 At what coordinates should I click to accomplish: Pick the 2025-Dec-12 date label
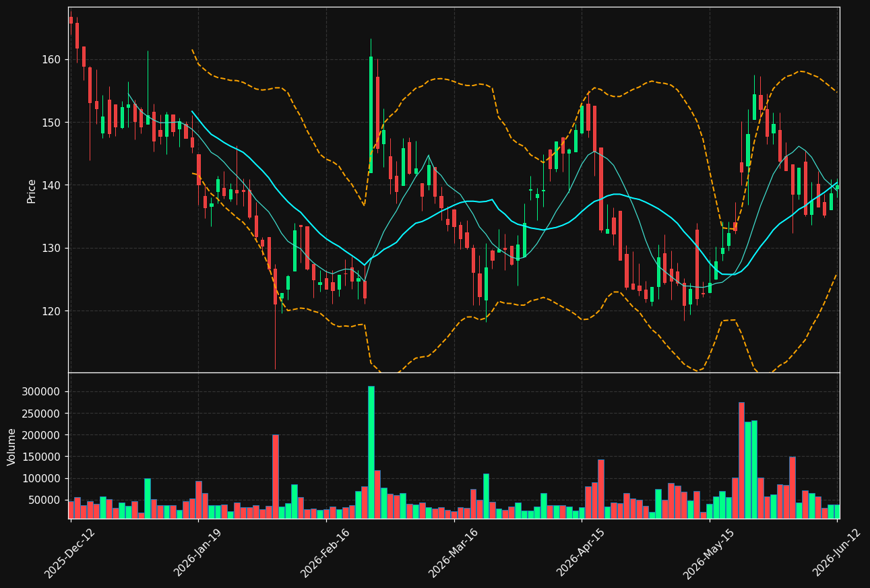[x=70, y=552]
